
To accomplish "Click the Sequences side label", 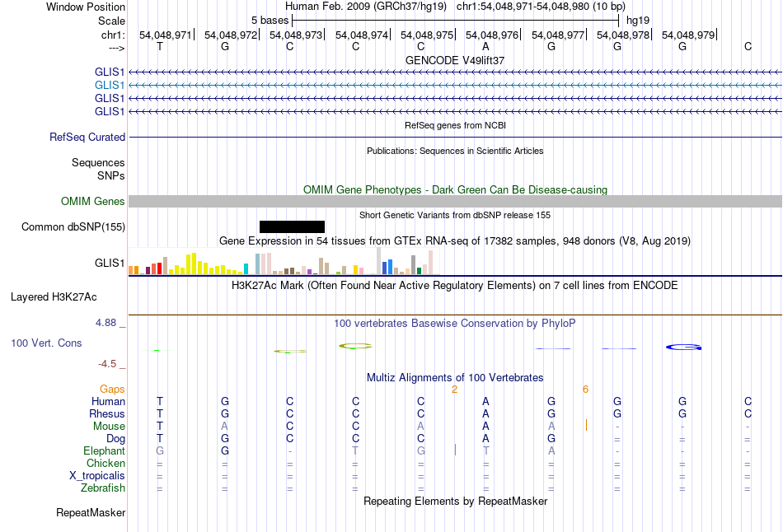I will click(98, 163).
